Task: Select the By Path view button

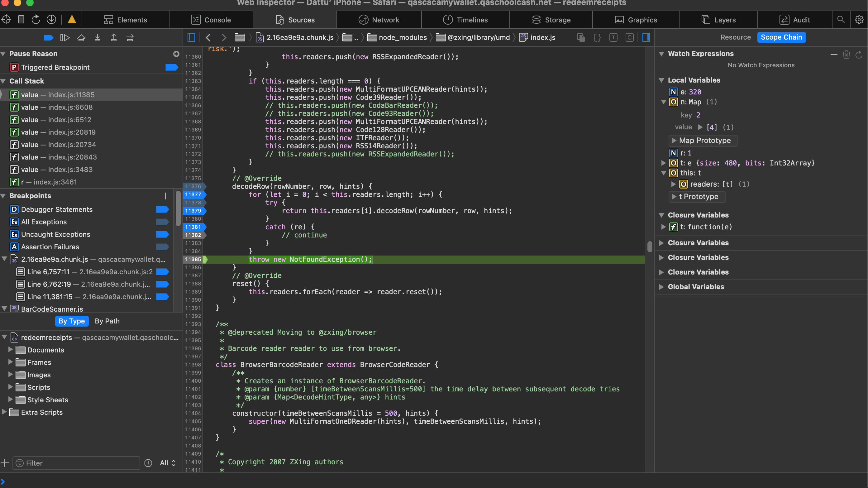Action: pos(107,321)
